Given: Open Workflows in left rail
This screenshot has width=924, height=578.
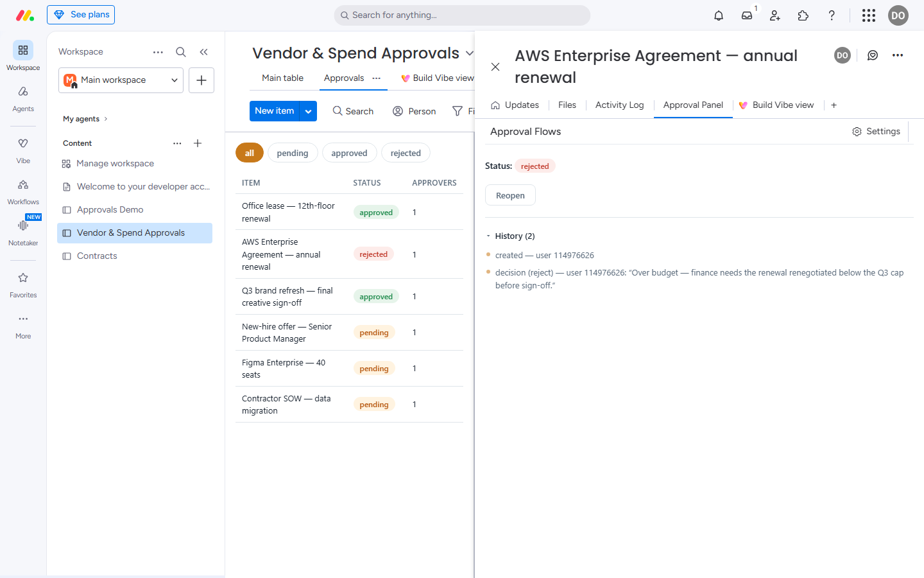Looking at the screenshot, I should tap(23, 192).
